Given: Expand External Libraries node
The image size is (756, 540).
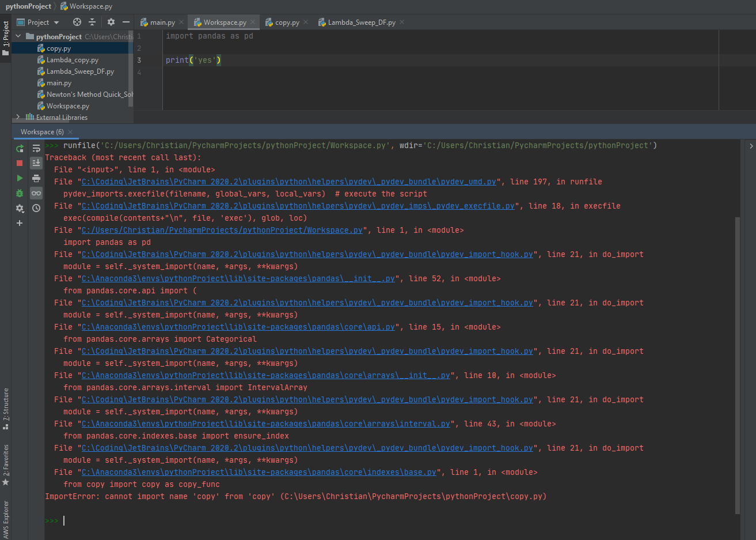Looking at the screenshot, I should (18, 117).
